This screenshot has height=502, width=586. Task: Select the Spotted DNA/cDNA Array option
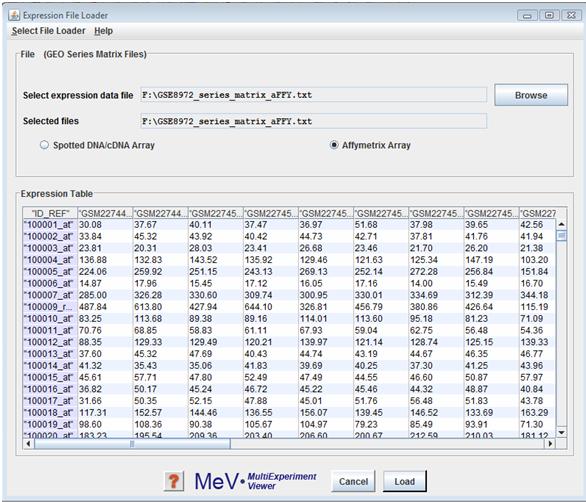click(44, 145)
